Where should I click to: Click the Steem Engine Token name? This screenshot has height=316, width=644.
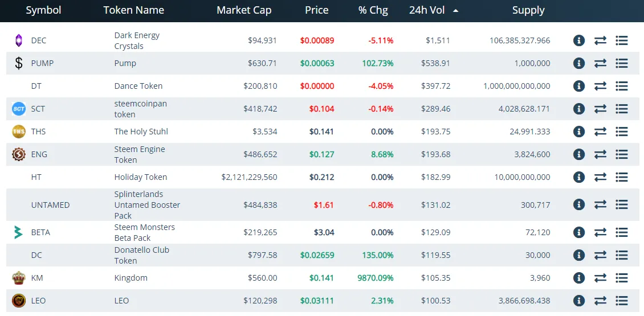(140, 154)
